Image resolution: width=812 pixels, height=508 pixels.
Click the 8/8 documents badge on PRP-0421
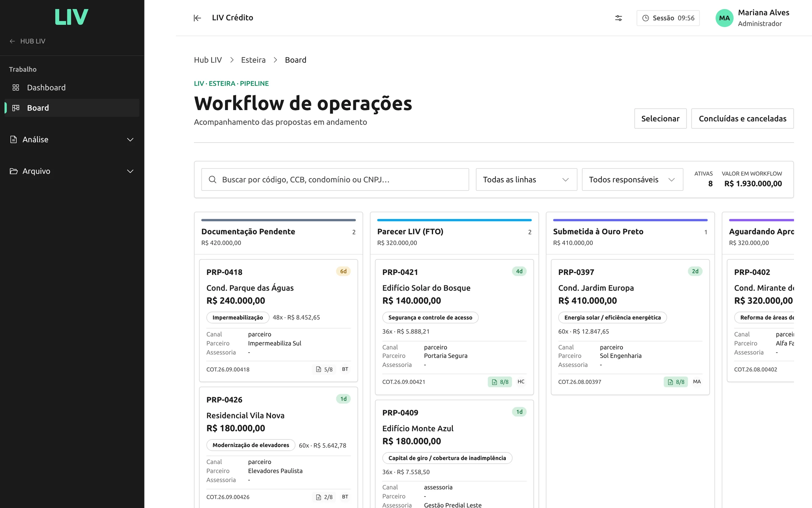500,382
